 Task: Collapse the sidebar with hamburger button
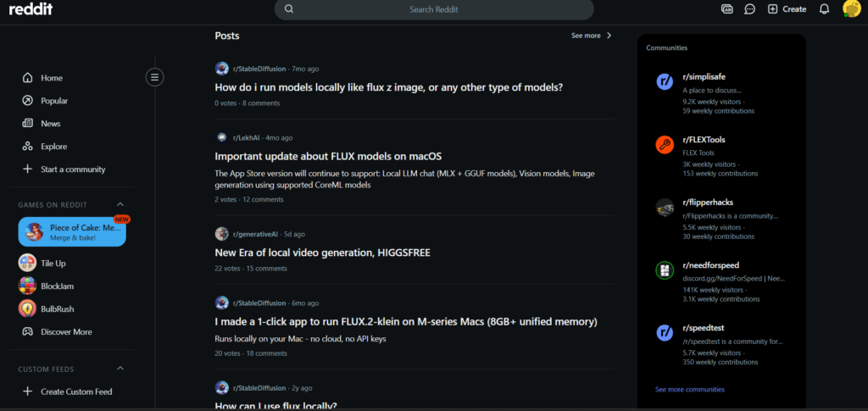(154, 77)
